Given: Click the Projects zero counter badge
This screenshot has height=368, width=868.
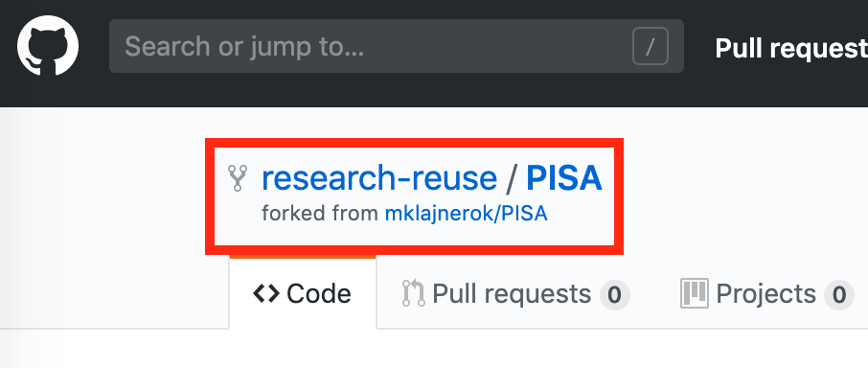Looking at the screenshot, I should pyautogui.click(x=838, y=294).
